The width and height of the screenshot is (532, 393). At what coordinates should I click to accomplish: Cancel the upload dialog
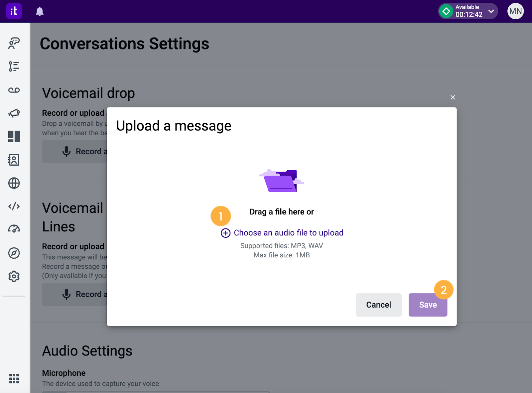point(379,305)
